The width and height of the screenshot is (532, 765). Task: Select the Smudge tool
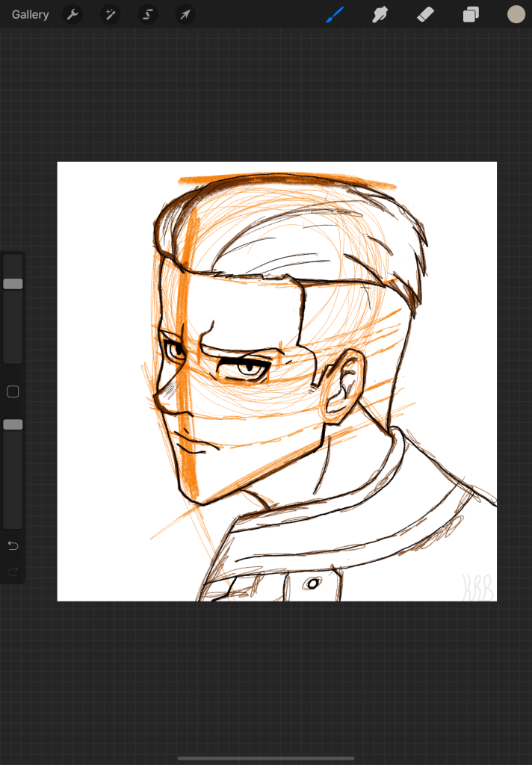coord(380,14)
